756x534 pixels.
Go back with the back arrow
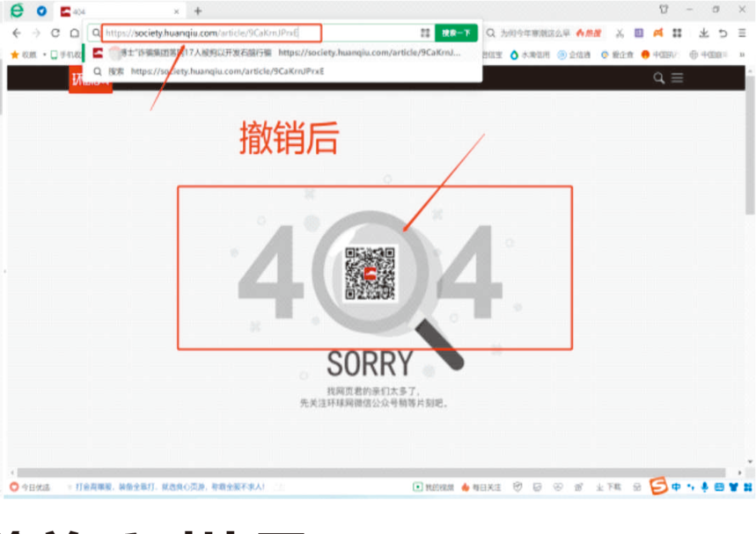[x=17, y=33]
